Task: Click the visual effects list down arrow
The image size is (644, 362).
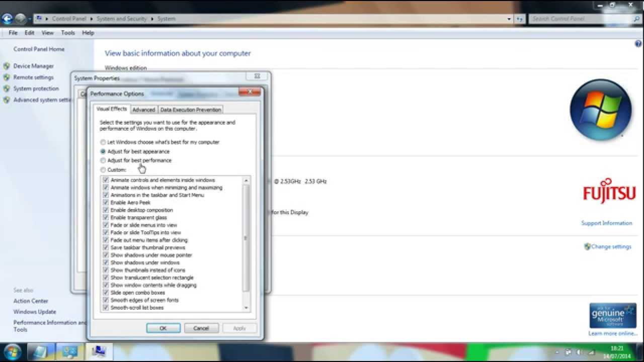Action: pos(246,307)
